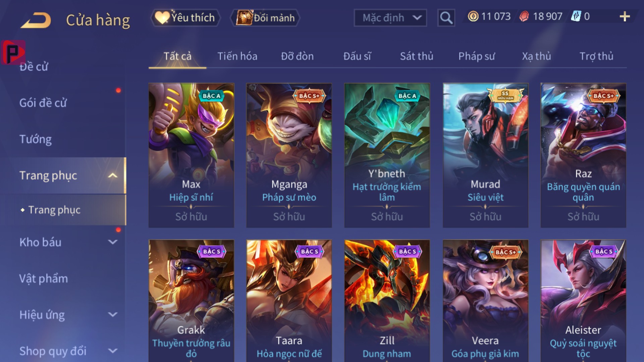Click the red ruby currency icon
644x362 pixels.
(x=524, y=16)
